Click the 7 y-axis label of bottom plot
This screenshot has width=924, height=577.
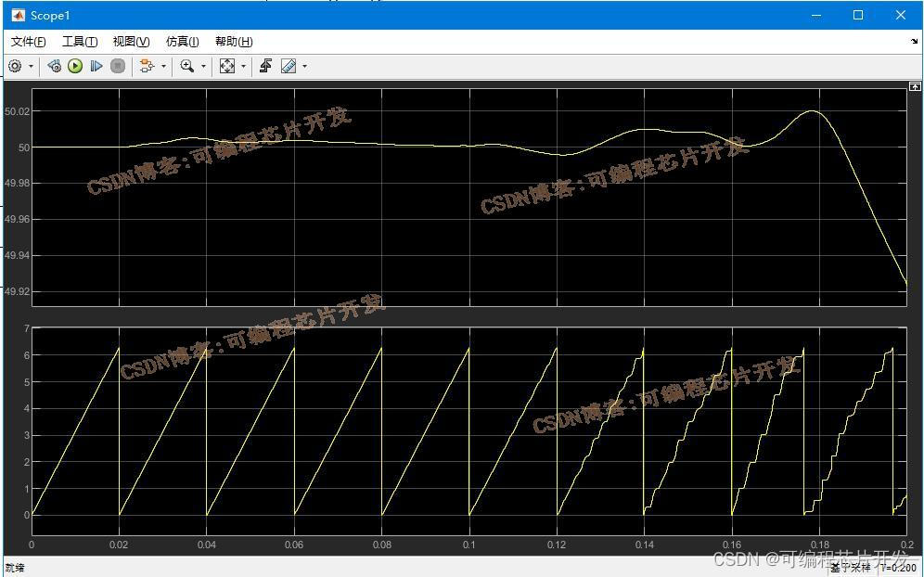[x=26, y=328]
